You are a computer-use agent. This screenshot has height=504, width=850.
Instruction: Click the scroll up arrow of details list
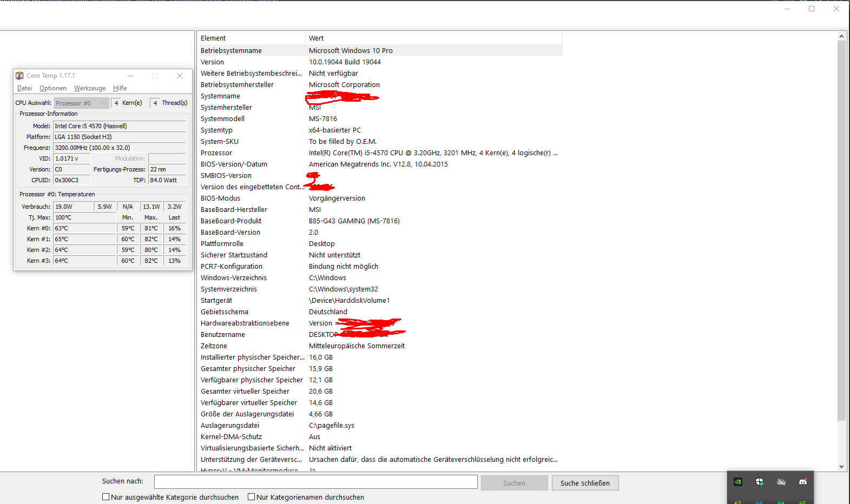tap(841, 36)
